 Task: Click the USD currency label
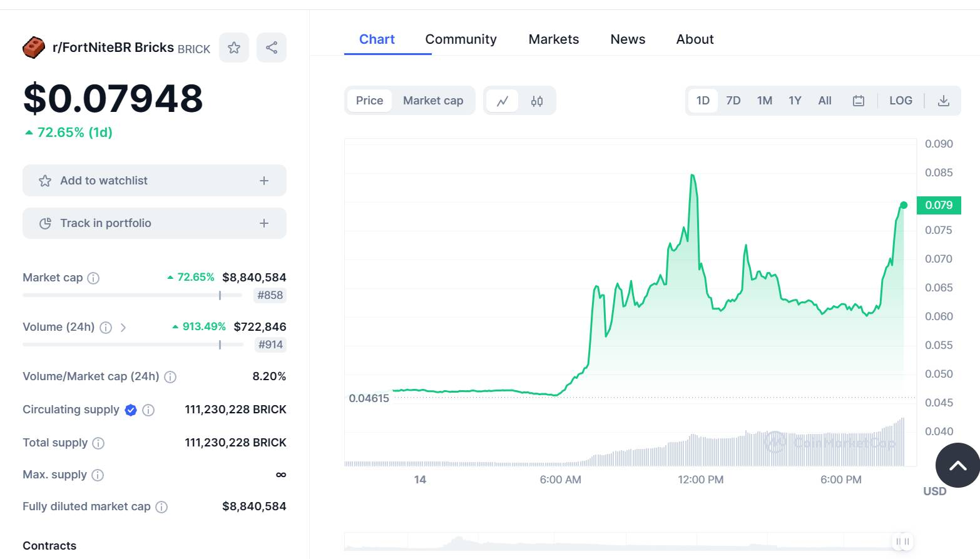[934, 491]
